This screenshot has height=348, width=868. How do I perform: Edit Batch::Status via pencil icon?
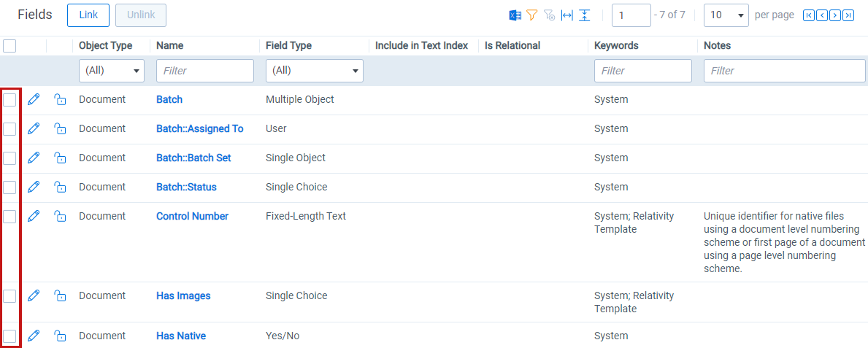click(x=34, y=187)
